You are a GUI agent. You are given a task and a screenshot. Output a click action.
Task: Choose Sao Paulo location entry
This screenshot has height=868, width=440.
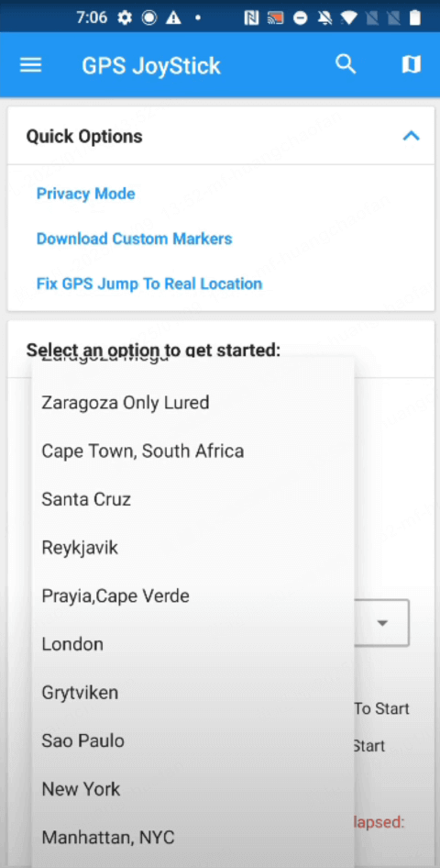pyautogui.click(x=192, y=740)
